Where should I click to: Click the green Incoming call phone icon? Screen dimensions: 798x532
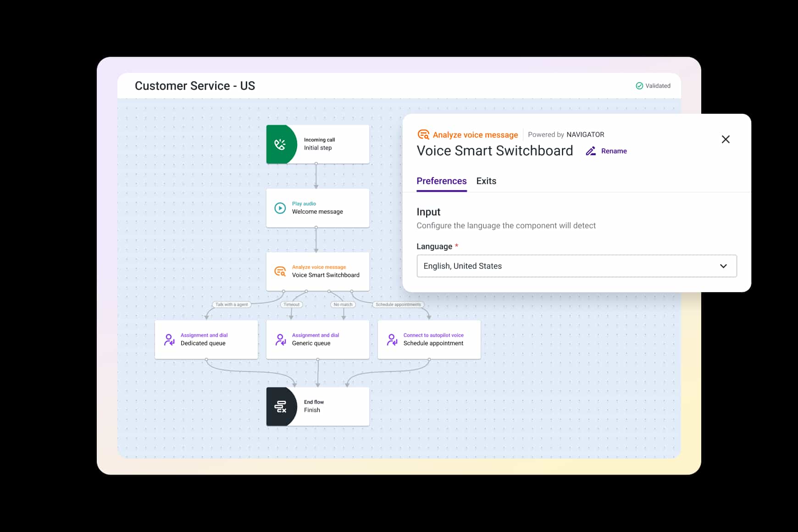click(x=280, y=144)
